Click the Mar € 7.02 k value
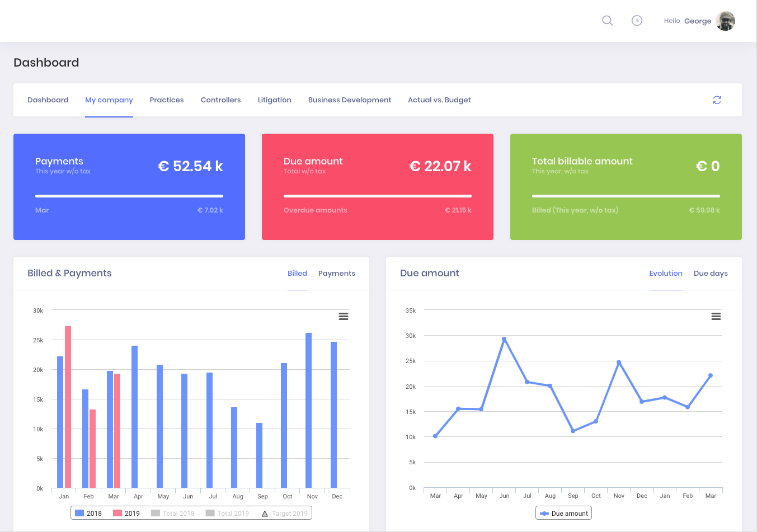The height and width of the screenshot is (532, 757). 210,210
